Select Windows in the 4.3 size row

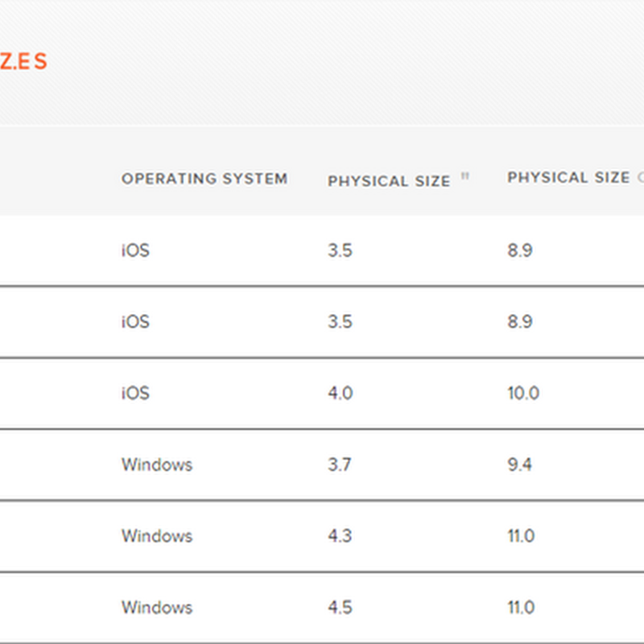pyautogui.click(x=157, y=536)
